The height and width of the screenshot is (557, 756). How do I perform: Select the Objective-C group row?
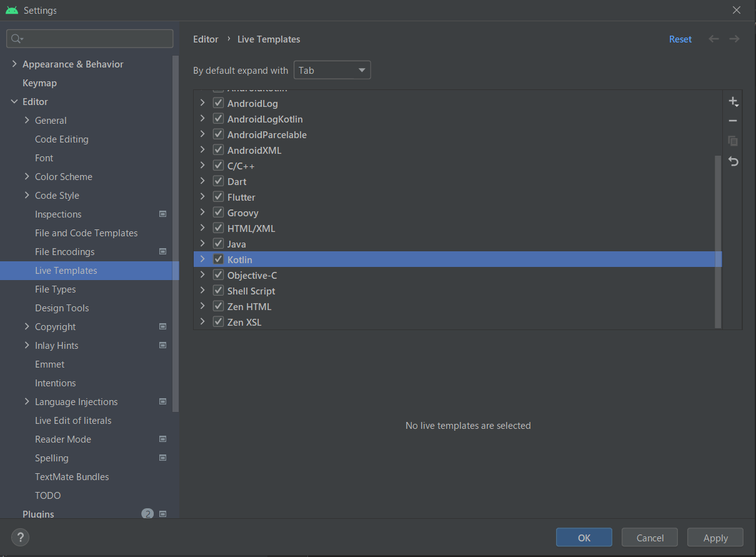pyautogui.click(x=457, y=275)
